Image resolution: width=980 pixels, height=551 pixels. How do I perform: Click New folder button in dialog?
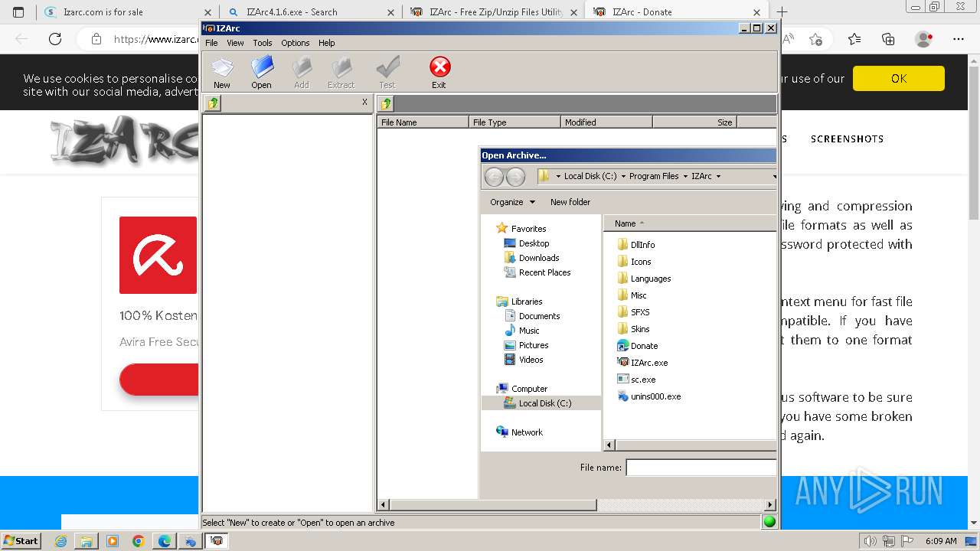570,202
